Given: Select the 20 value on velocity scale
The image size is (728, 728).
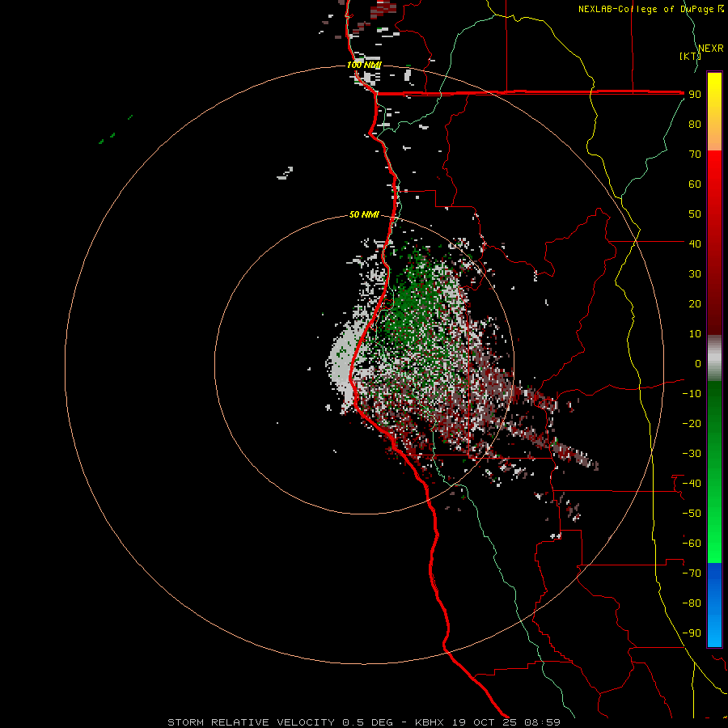Looking at the screenshot, I should tap(695, 303).
